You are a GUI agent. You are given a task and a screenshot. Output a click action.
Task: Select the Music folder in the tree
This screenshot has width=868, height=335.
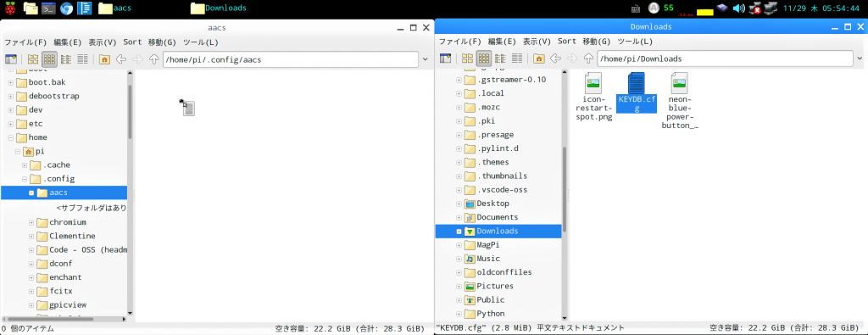(x=488, y=259)
